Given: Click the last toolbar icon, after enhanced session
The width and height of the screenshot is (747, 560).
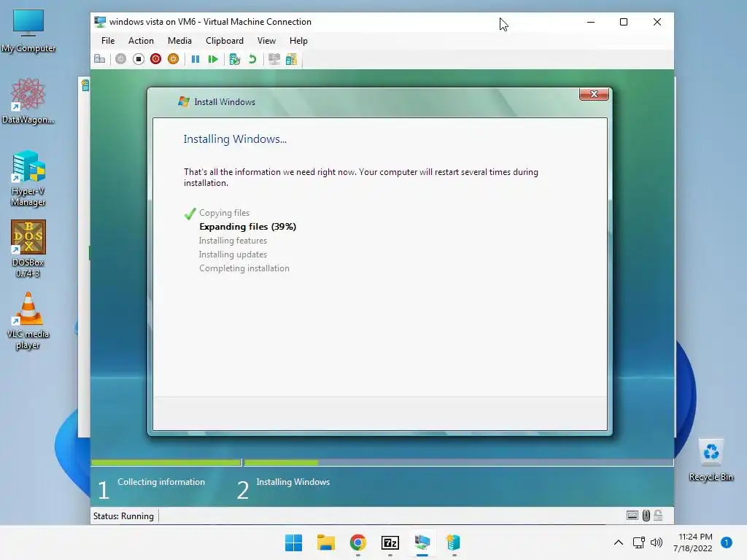Looking at the screenshot, I should [x=291, y=59].
